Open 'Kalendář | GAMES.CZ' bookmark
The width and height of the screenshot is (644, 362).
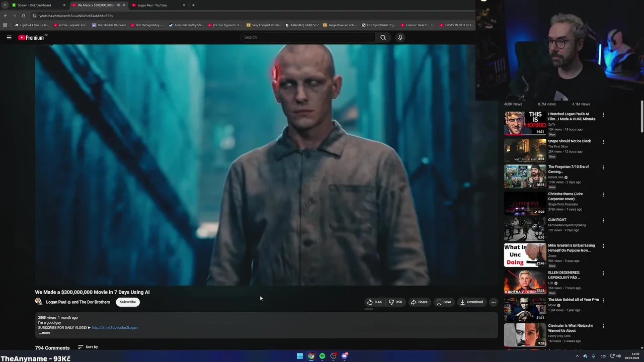click(302, 25)
